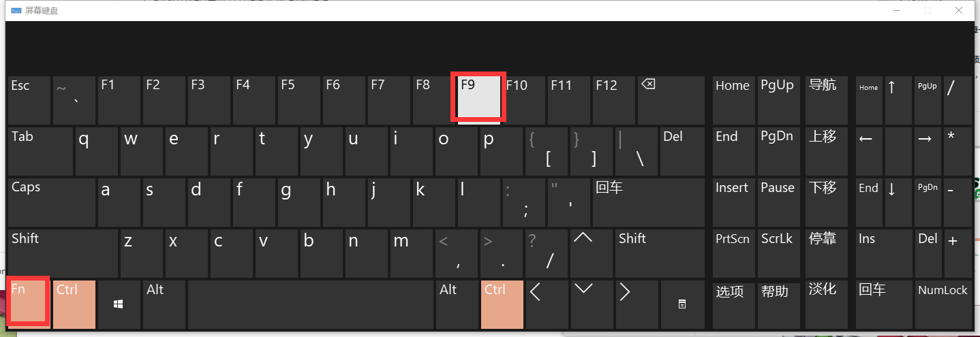Open the 选项 (Options) key
The height and width of the screenshot is (337, 980).
tap(733, 304)
